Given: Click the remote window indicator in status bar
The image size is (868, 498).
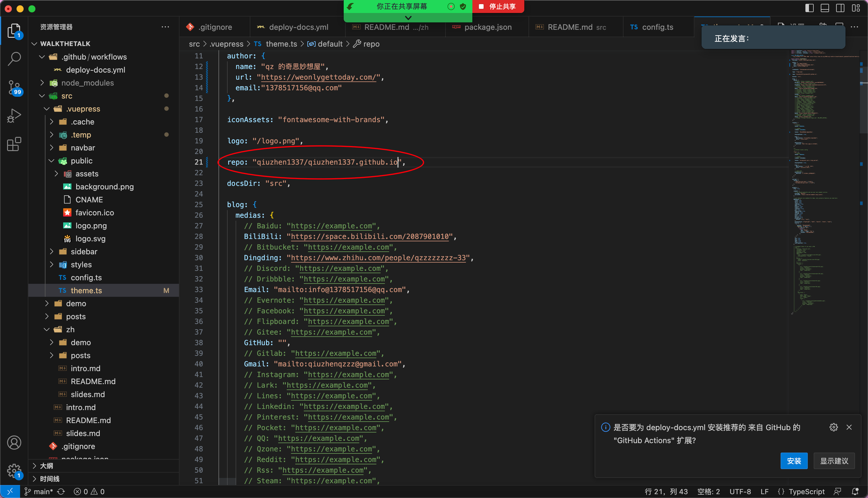Looking at the screenshot, I should click(x=9, y=492).
